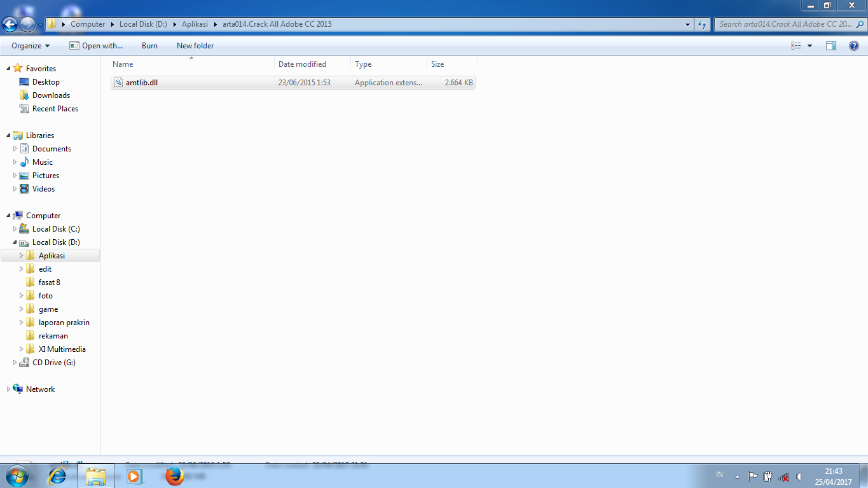The height and width of the screenshot is (488, 868).
Task: Create a New folder
Action: (x=195, y=45)
